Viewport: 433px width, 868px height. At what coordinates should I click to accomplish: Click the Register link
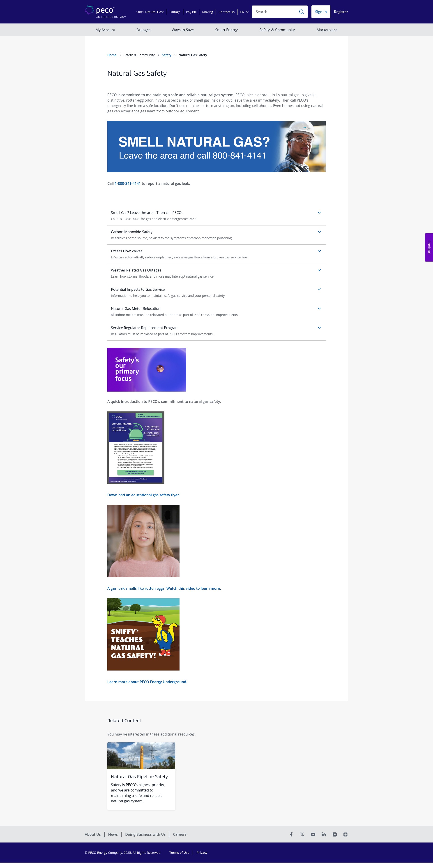pyautogui.click(x=341, y=12)
